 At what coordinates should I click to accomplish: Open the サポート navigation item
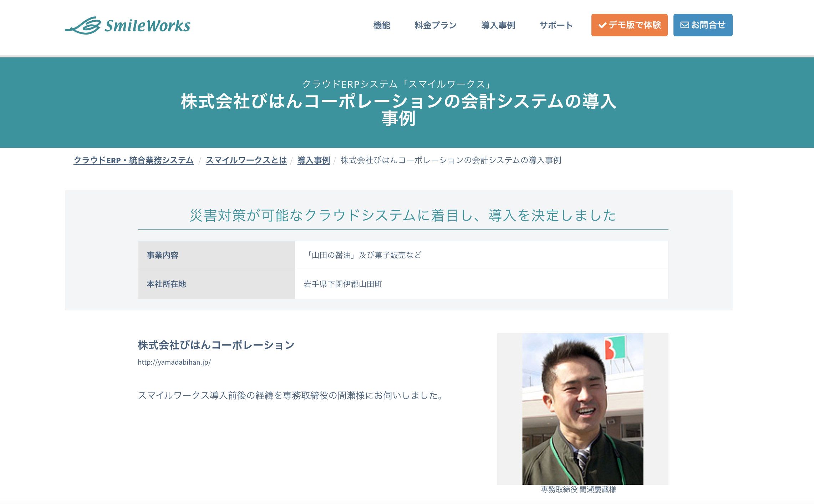coord(556,25)
